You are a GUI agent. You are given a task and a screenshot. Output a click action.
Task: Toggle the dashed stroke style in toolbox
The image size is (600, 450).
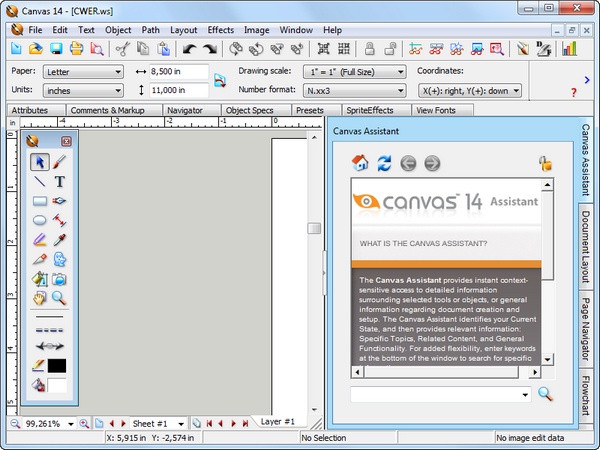[49, 330]
